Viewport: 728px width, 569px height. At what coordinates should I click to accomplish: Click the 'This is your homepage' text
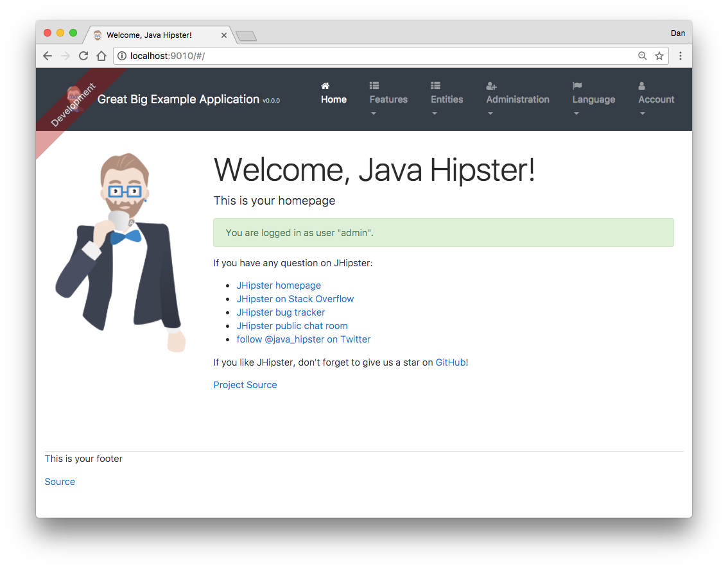(x=274, y=201)
